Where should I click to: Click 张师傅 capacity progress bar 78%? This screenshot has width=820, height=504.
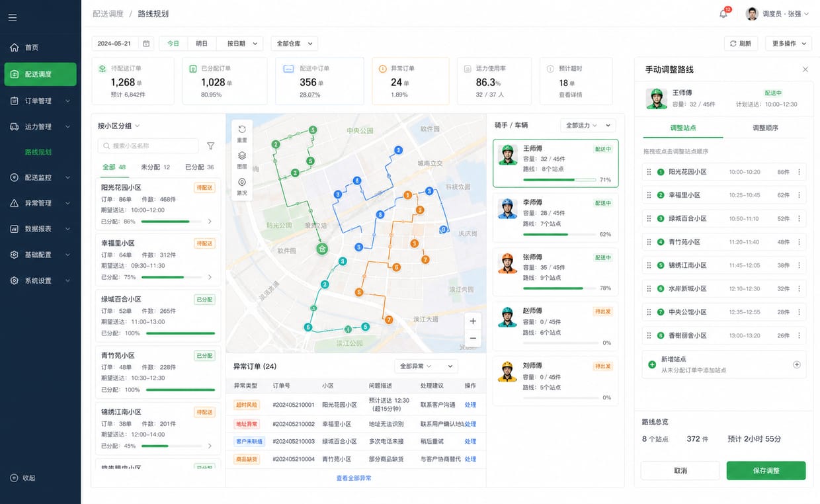558,288
